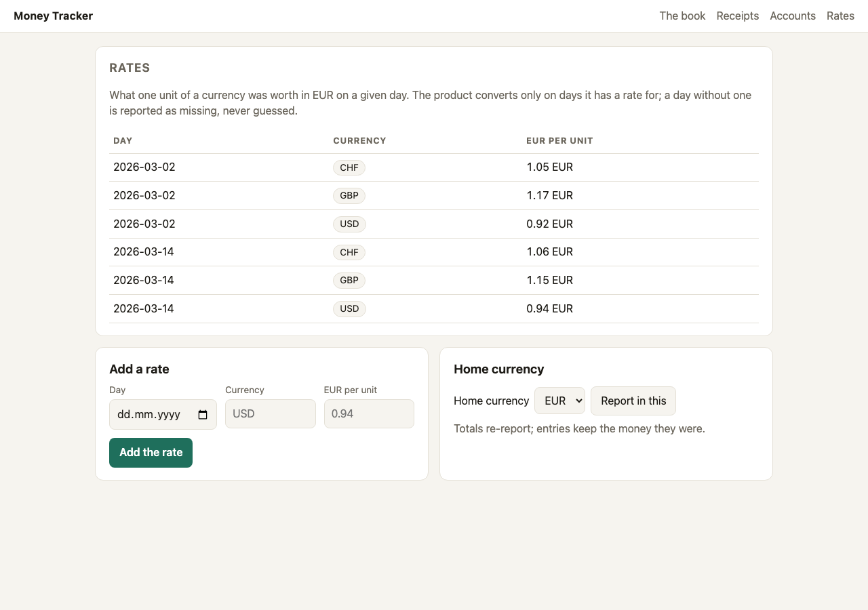This screenshot has height=610, width=868.
Task: Select the USD tag on 2026-03-14 row
Action: coord(349,308)
